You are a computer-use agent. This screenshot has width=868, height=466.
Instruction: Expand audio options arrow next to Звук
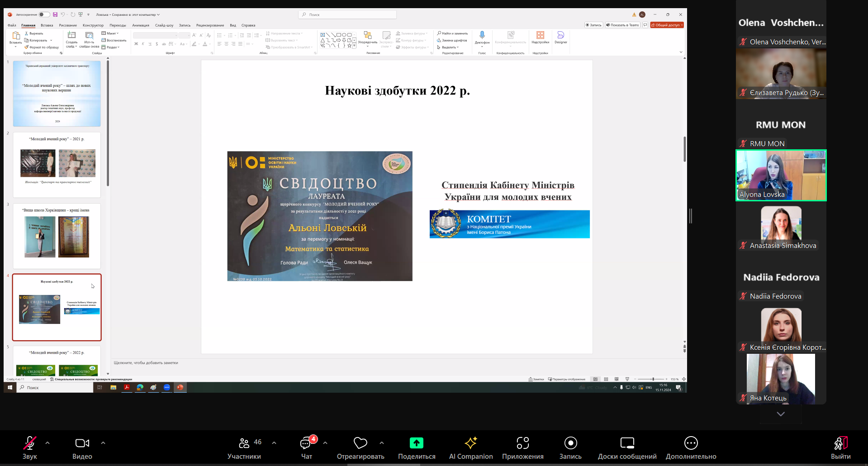[47, 443]
